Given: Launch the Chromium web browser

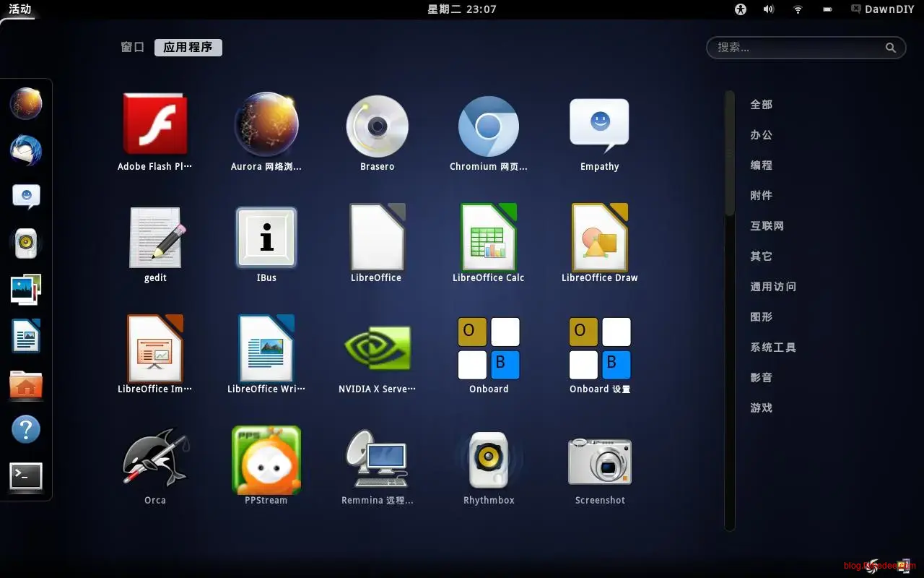Looking at the screenshot, I should pyautogui.click(x=488, y=126).
